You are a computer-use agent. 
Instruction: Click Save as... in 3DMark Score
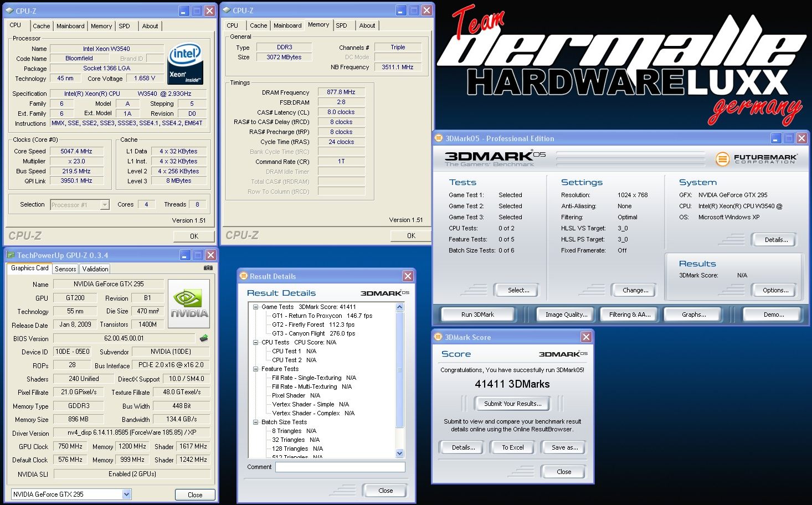pos(564,447)
